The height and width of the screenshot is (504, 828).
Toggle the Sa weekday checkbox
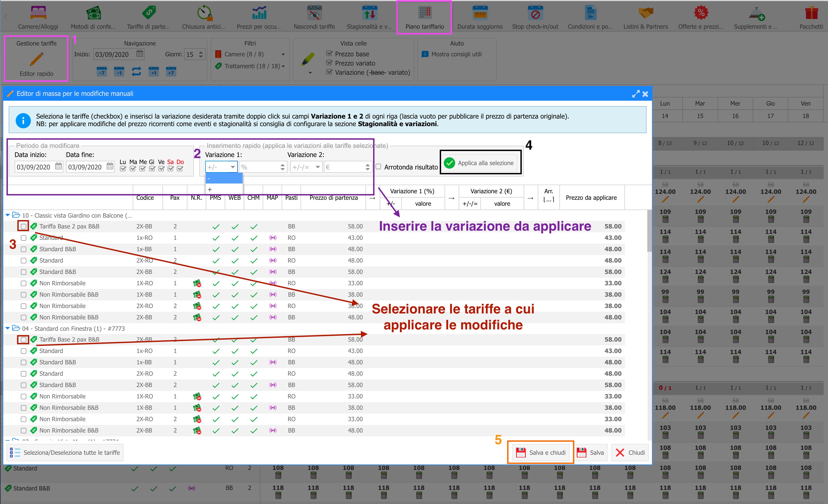point(171,169)
